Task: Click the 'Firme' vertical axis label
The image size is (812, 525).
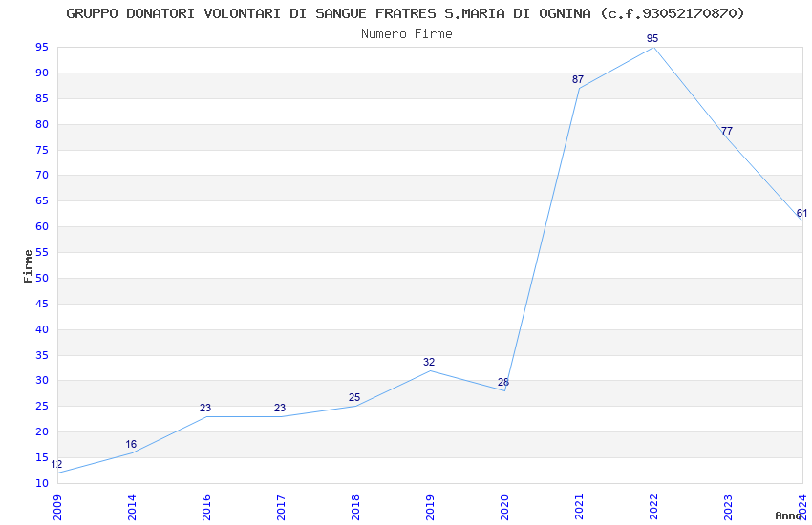Action: coord(28,266)
